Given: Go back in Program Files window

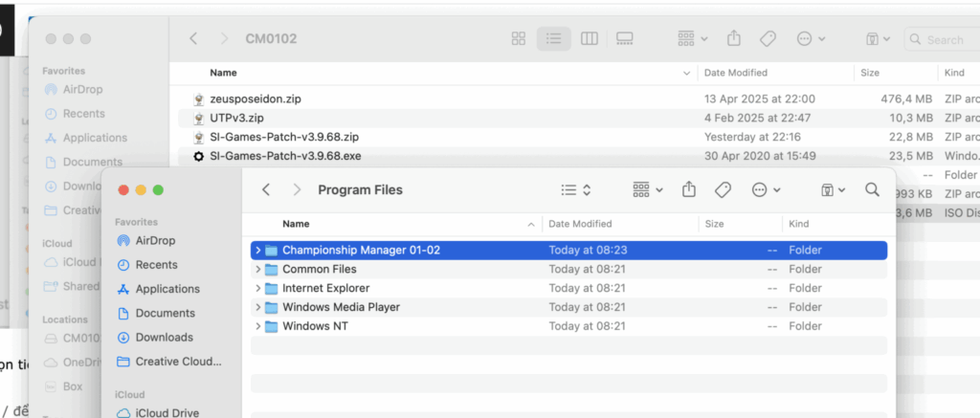Looking at the screenshot, I should [x=267, y=190].
